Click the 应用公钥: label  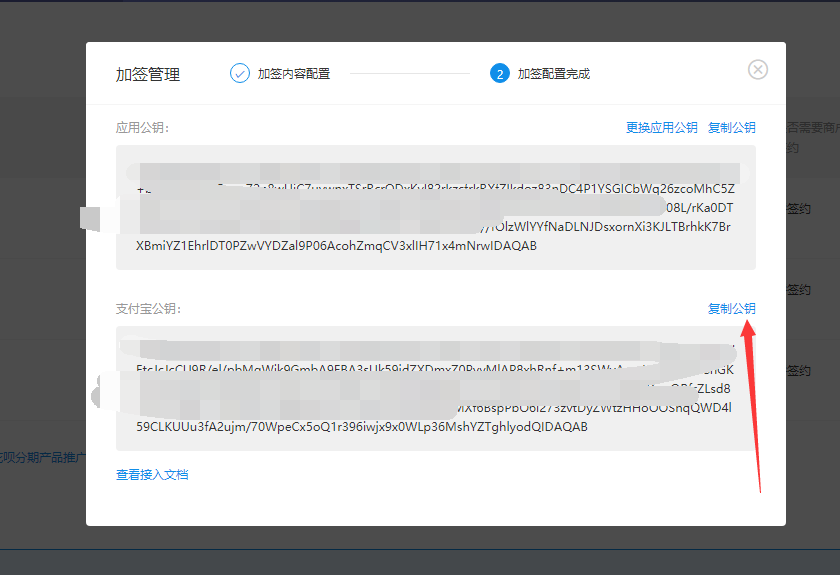pos(142,128)
